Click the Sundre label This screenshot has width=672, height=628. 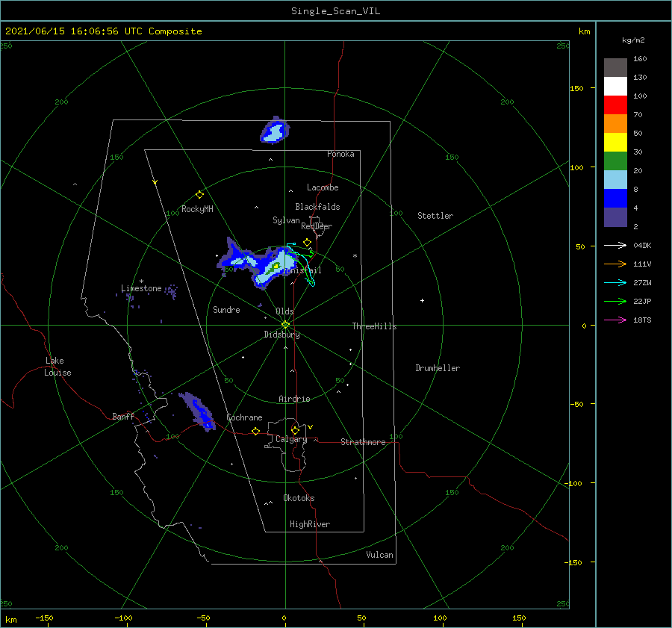[x=226, y=310]
